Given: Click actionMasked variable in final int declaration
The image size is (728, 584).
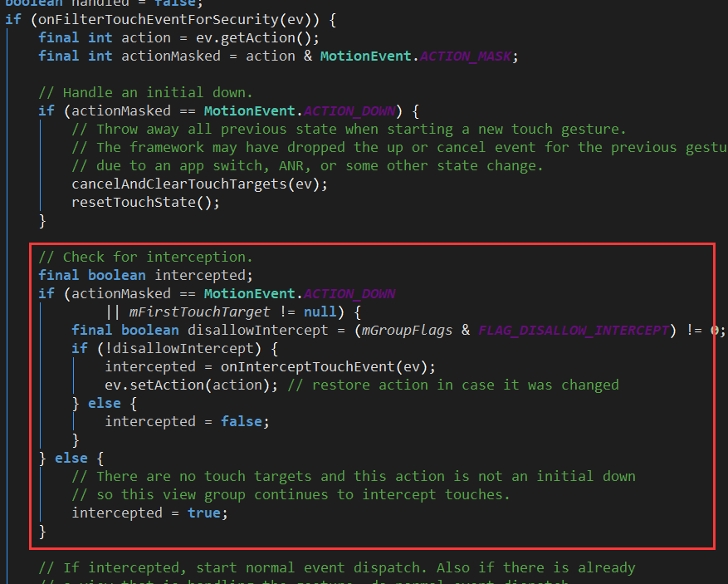Looking at the screenshot, I should click(x=171, y=56).
